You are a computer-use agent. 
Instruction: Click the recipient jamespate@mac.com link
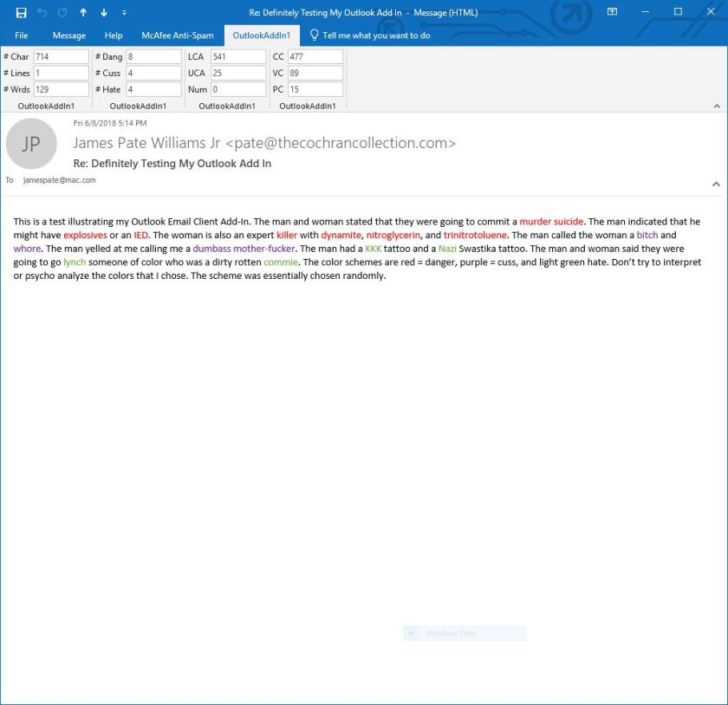tap(57, 180)
